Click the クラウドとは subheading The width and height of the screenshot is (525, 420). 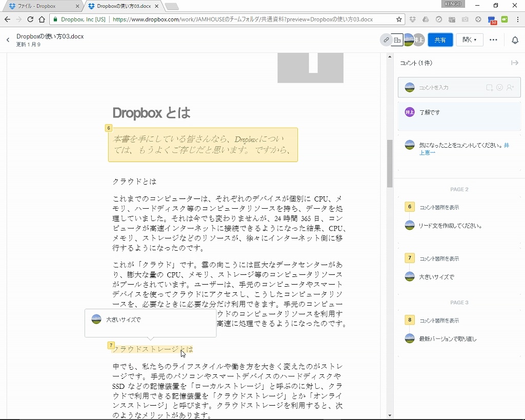[x=135, y=182]
